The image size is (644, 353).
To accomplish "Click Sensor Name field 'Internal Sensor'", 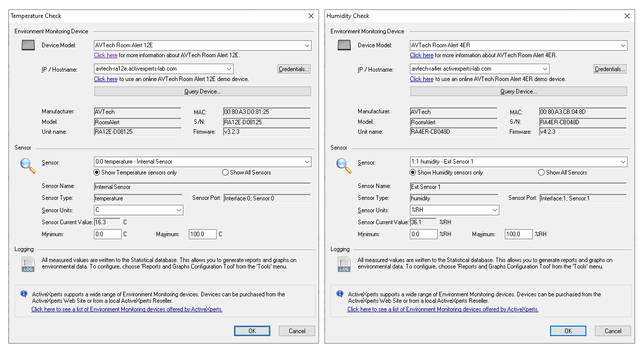I will coord(202,187).
